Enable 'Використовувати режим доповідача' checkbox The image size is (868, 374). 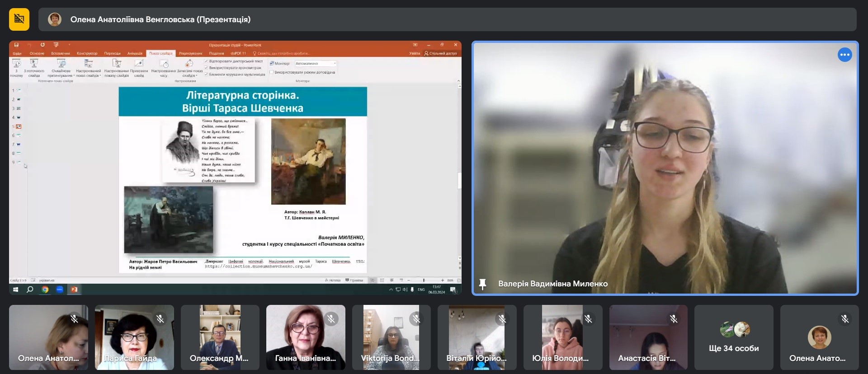click(x=272, y=72)
